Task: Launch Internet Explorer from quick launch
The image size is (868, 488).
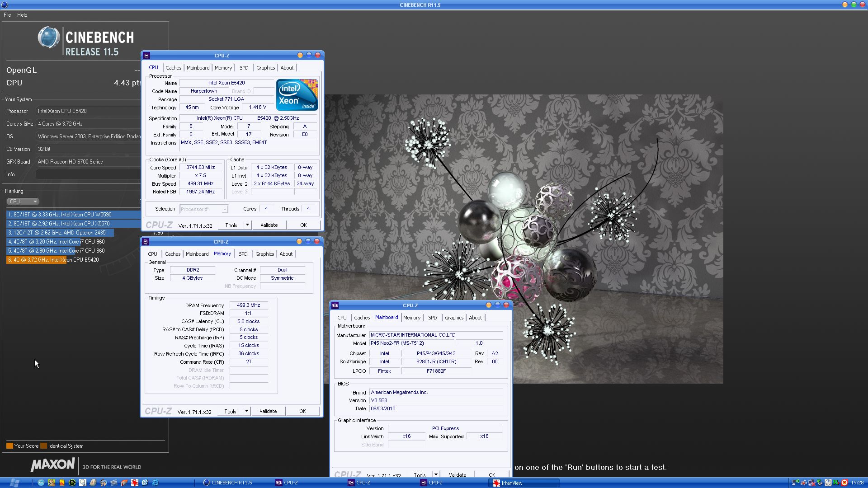Action: pyautogui.click(x=155, y=483)
